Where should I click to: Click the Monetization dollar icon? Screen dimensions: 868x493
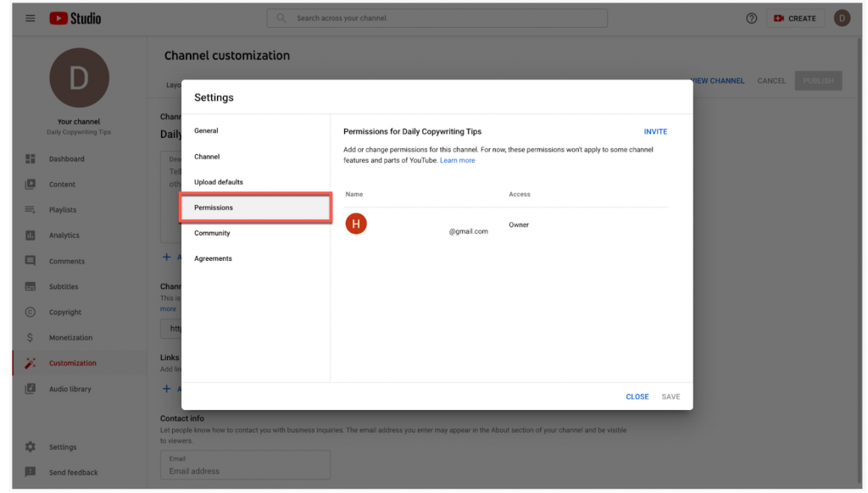click(30, 337)
